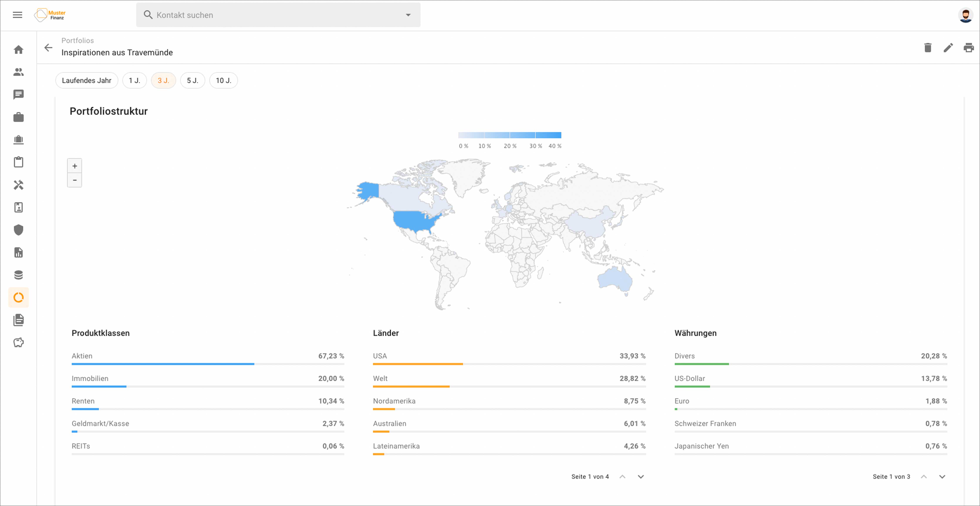Select the Laufendes Jahr period chip
Viewport: 980px width, 506px height.
86,80
